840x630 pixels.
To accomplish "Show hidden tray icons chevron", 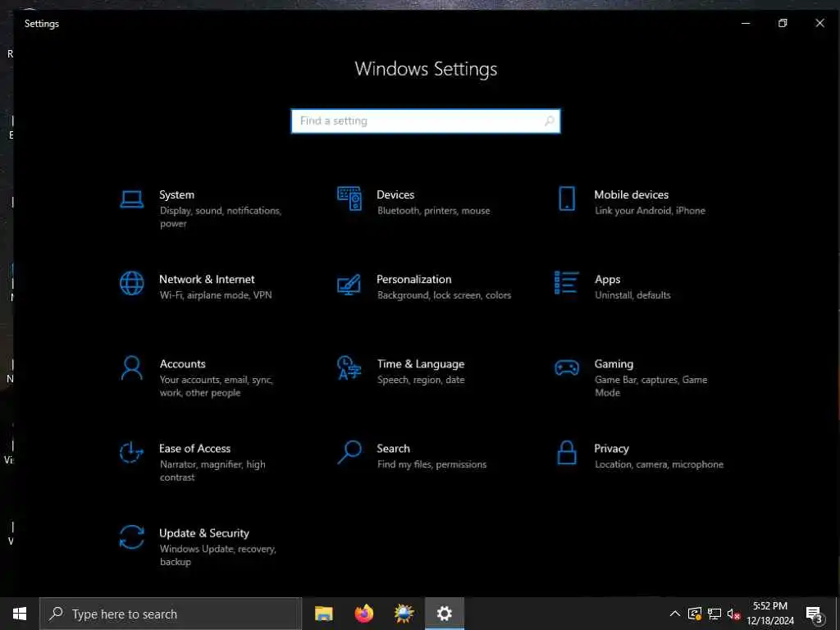I will point(675,614).
